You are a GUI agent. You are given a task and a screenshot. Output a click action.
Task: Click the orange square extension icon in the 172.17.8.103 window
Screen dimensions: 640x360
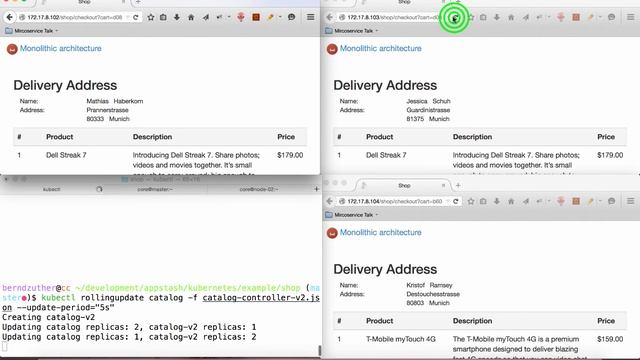click(x=576, y=17)
